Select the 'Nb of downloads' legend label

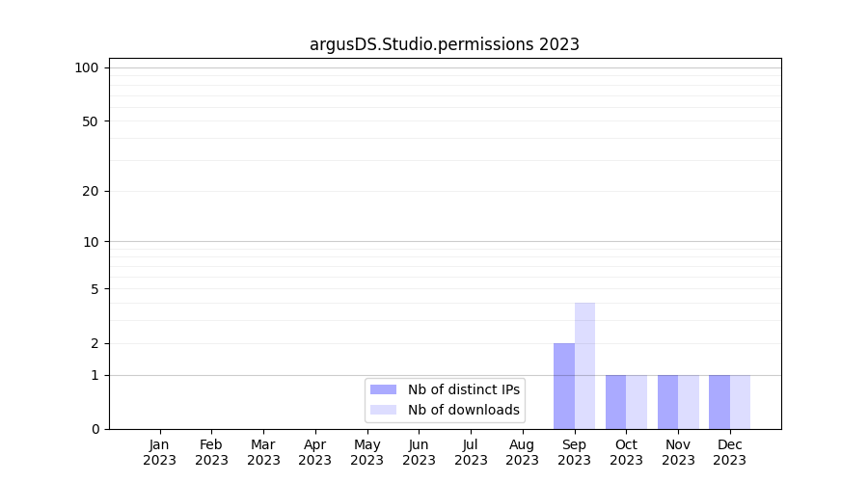pyautogui.click(x=463, y=410)
